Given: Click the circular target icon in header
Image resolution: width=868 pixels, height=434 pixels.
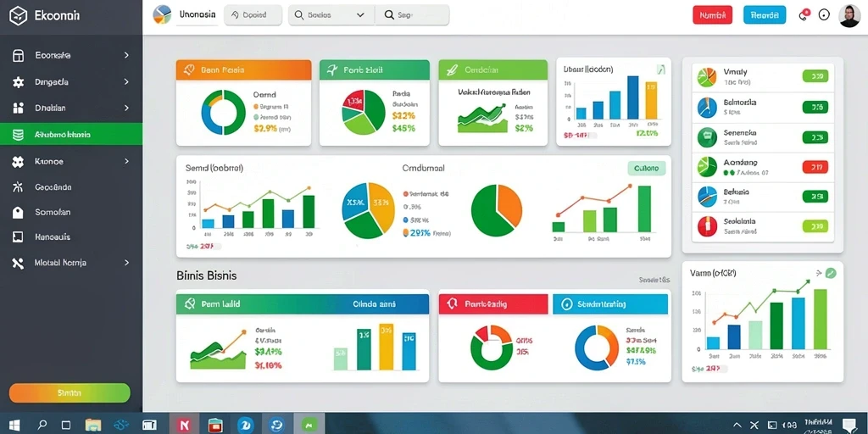Looking at the screenshot, I should coord(824,15).
